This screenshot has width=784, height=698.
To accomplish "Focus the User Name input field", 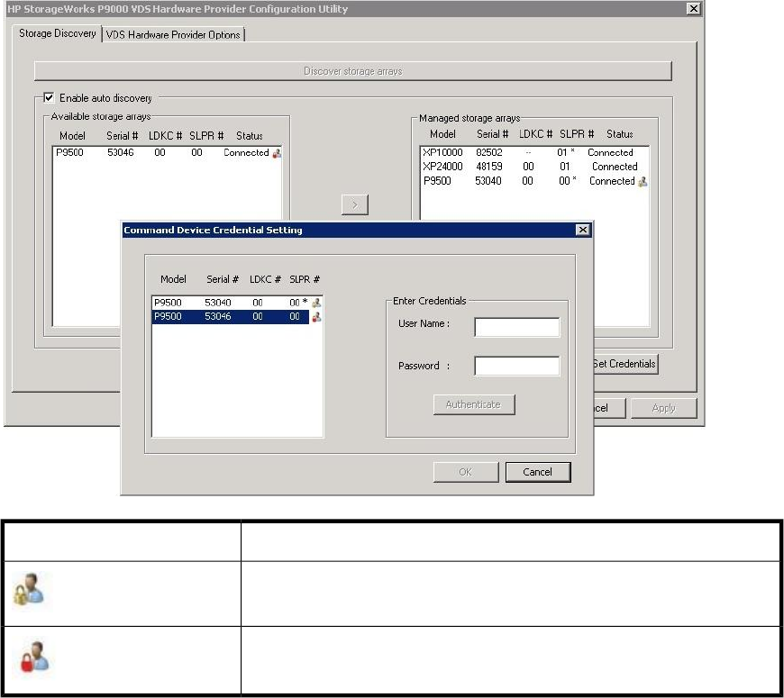I will (516, 326).
